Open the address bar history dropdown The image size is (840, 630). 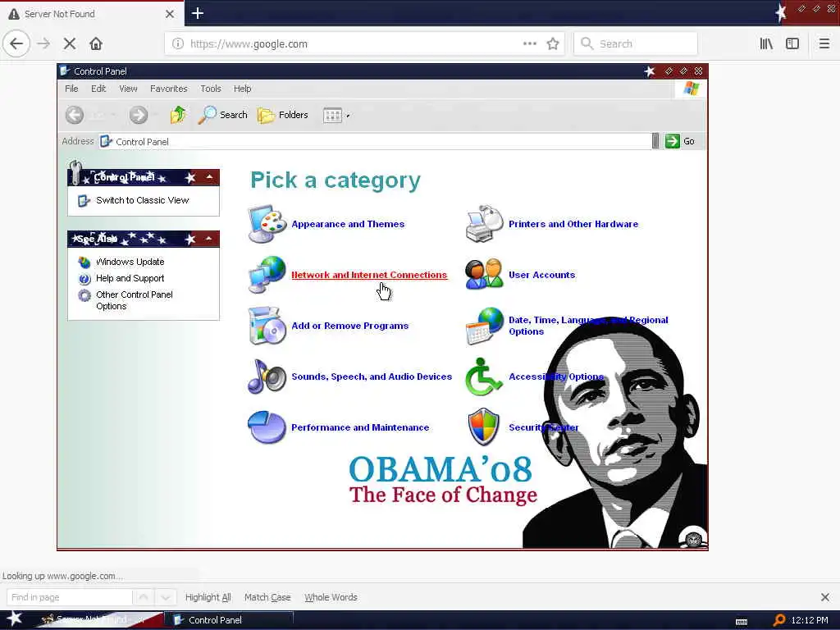[655, 141]
